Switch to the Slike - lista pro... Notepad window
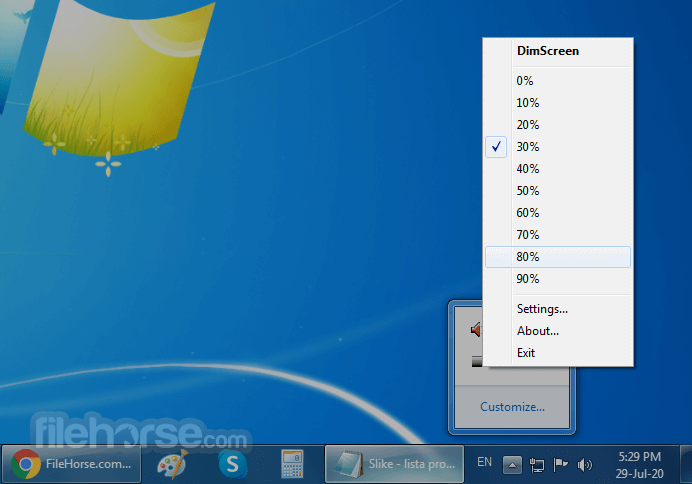 (x=394, y=464)
